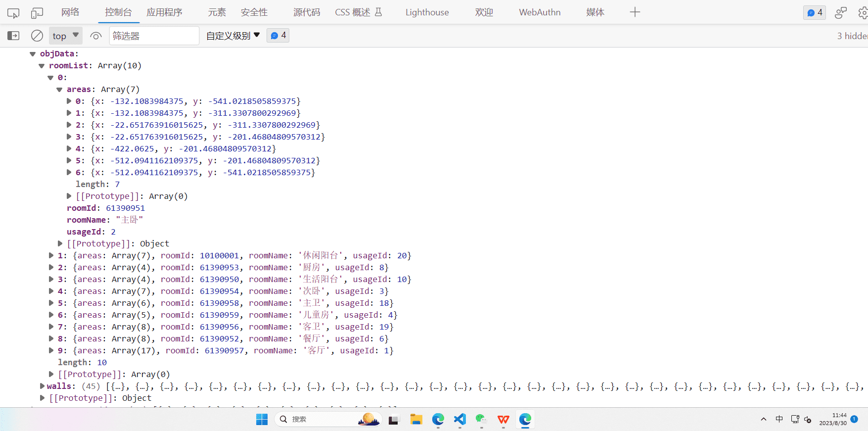Expand room 5 主卫 entry
Image resolution: width=868 pixels, height=431 pixels.
coord(51,303)
